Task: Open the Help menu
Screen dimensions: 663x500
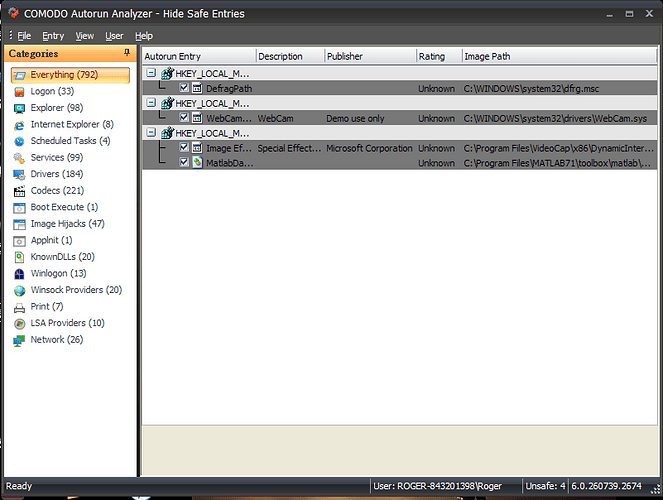Action: [x=144, y=36]
